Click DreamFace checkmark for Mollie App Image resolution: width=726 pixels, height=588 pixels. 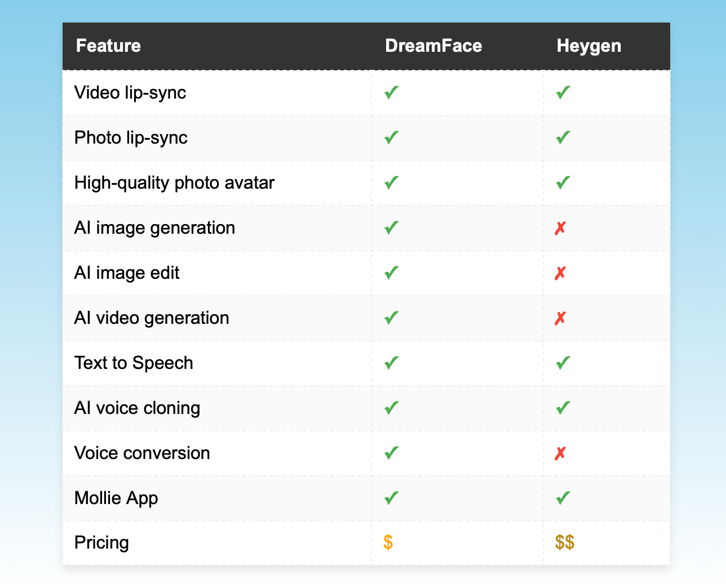click(391, 498)
